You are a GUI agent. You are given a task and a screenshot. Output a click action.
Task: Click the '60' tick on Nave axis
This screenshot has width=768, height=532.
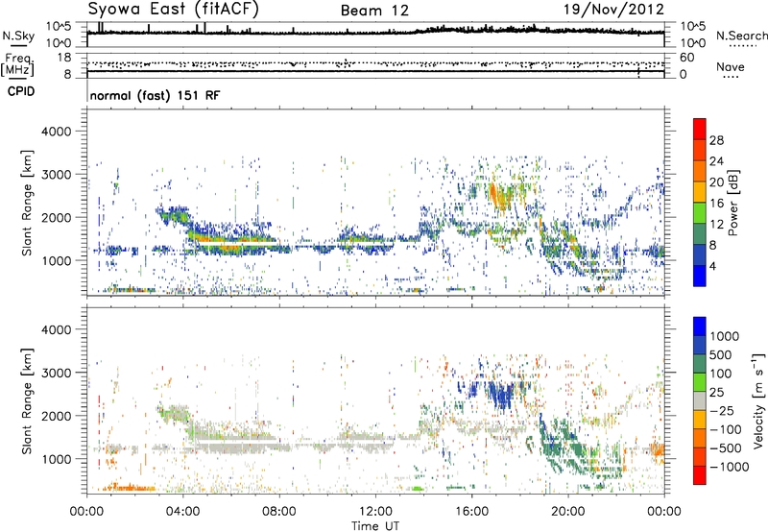click(687, 58)
